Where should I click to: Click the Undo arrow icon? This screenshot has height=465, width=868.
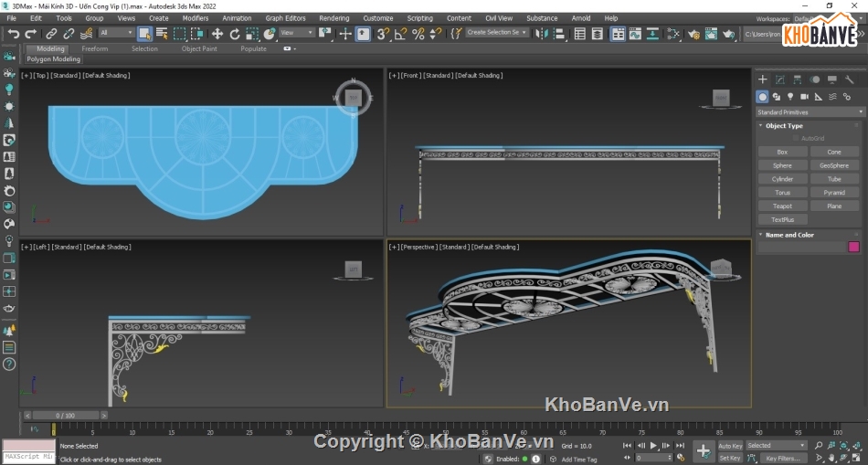[x=14, y=34]
